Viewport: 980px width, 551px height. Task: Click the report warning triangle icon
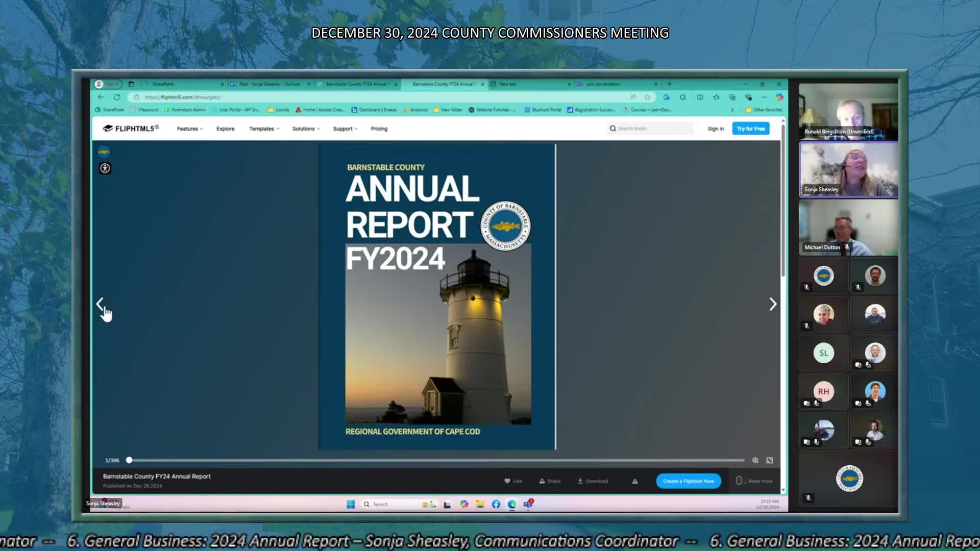point(635,481)
